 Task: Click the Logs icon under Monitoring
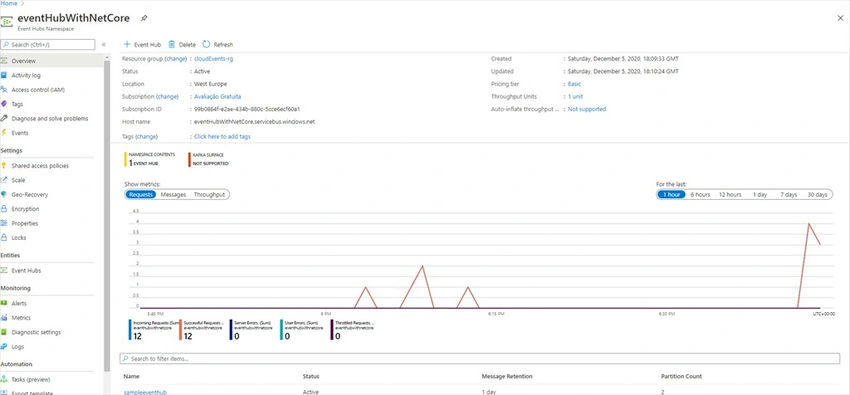[x=4, y=347]
